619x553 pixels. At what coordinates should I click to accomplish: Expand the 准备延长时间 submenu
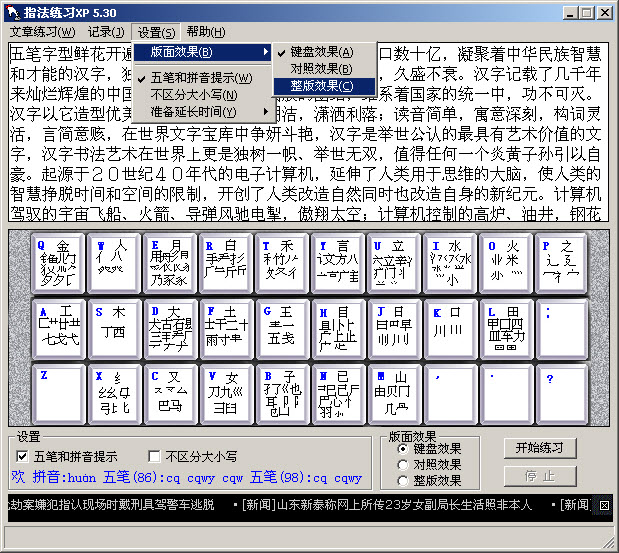202,111
